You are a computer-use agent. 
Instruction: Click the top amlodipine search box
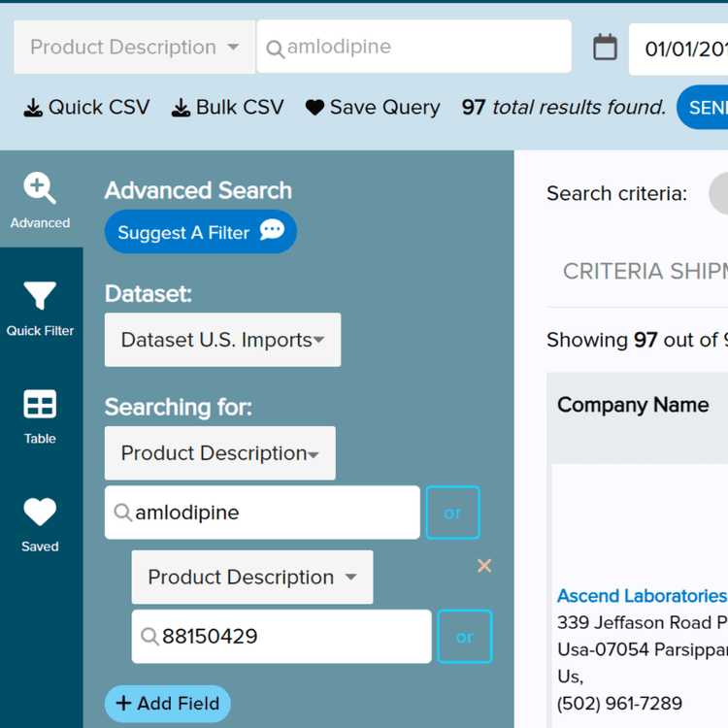pyautogui.click(x=414, y=47)
